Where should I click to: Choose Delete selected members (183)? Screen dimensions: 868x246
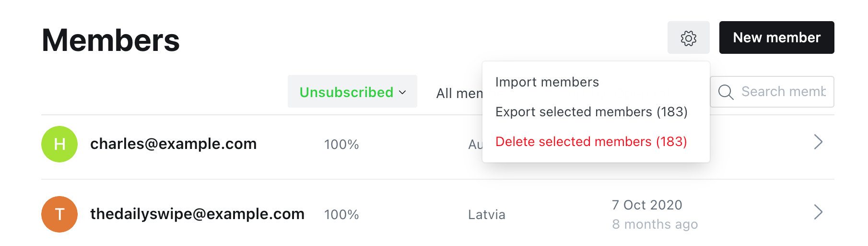pyautogui.click(x=591, y=142)
